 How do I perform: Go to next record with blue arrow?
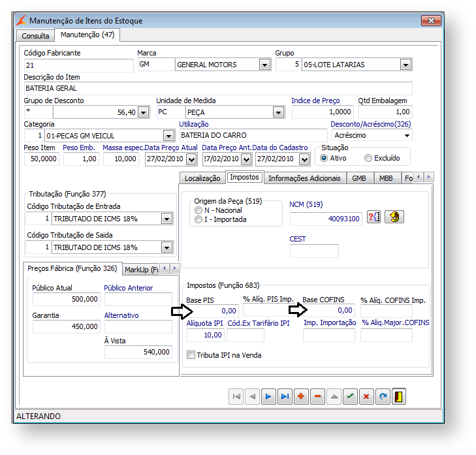coord(268,396)
